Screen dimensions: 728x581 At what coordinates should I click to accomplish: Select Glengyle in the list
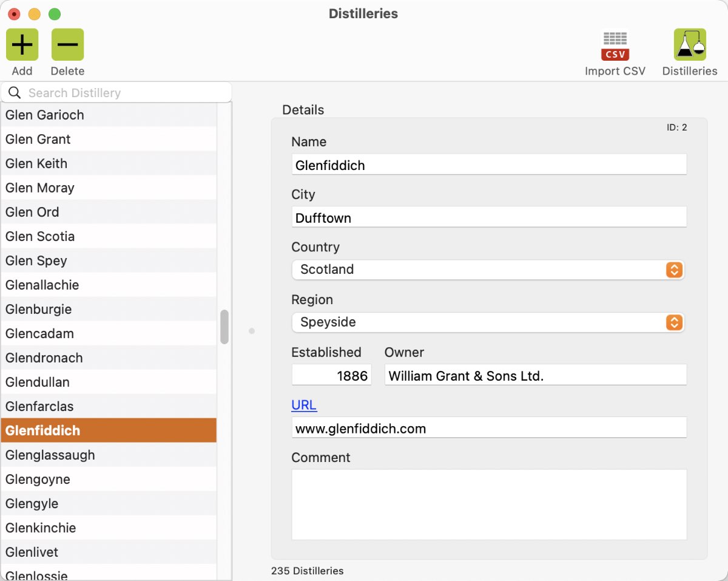109,503
